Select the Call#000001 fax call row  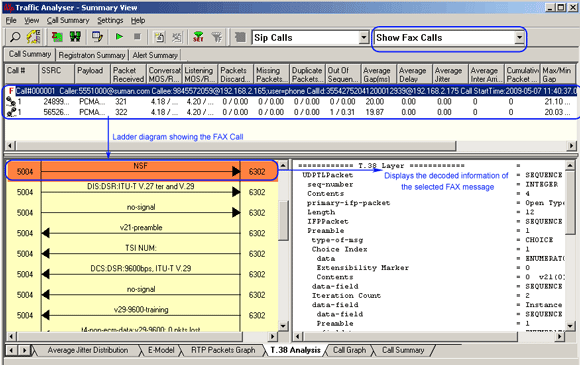290,91
